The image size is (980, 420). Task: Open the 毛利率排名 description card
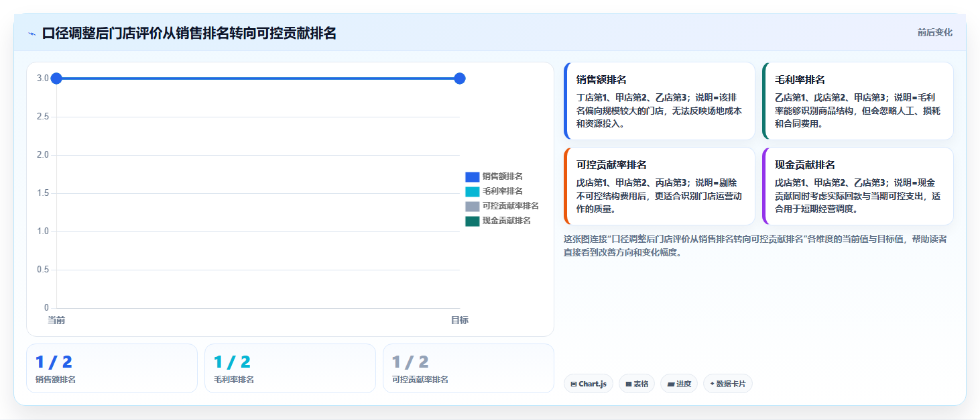pyautogui.click(x=858, y=101)
